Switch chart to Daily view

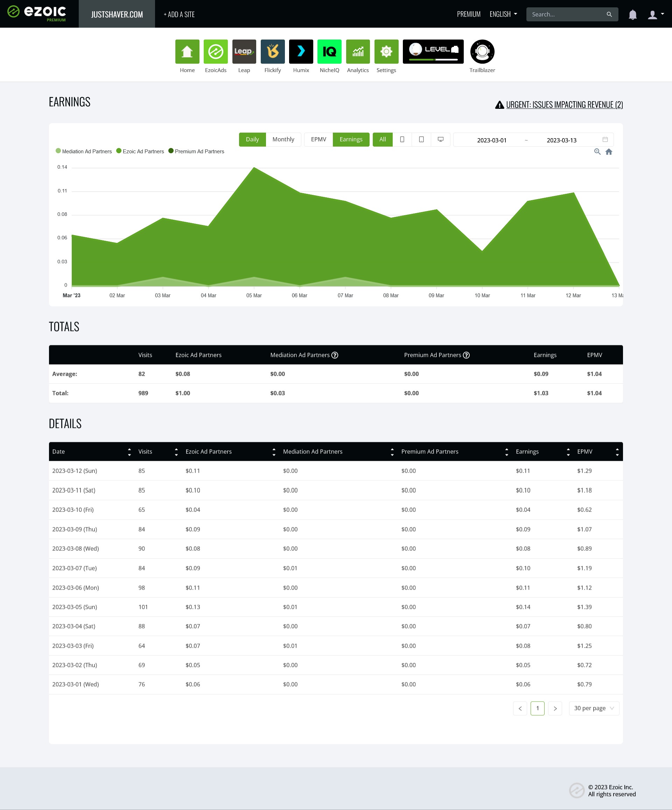tap(252, 139)
